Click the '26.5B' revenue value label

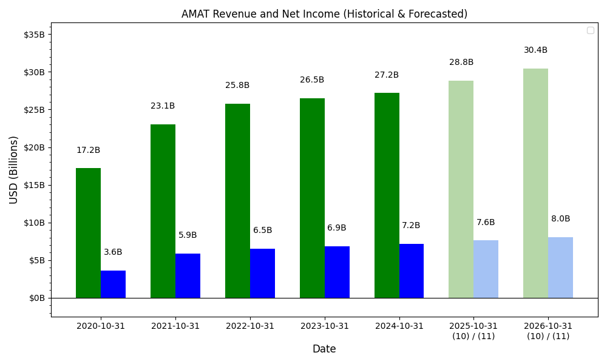[312, 80]
